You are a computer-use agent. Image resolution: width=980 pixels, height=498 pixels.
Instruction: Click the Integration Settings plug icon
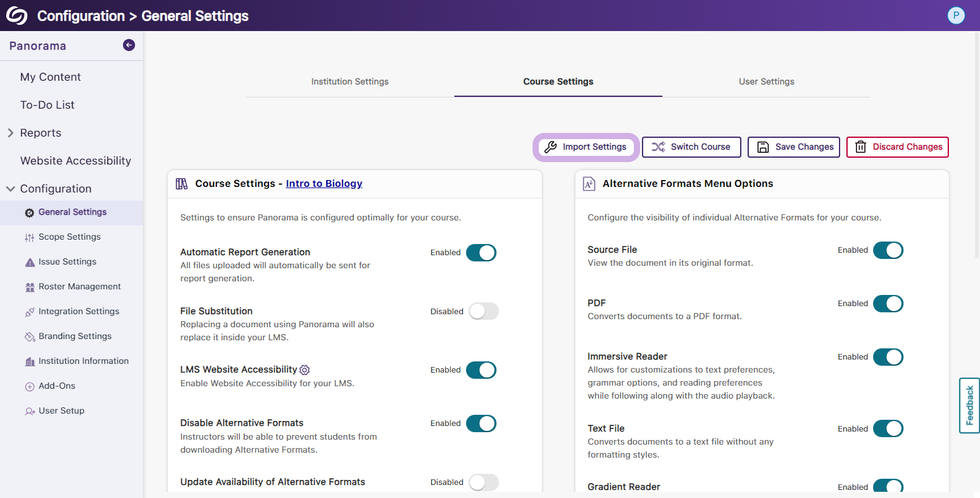coord(30,312)
